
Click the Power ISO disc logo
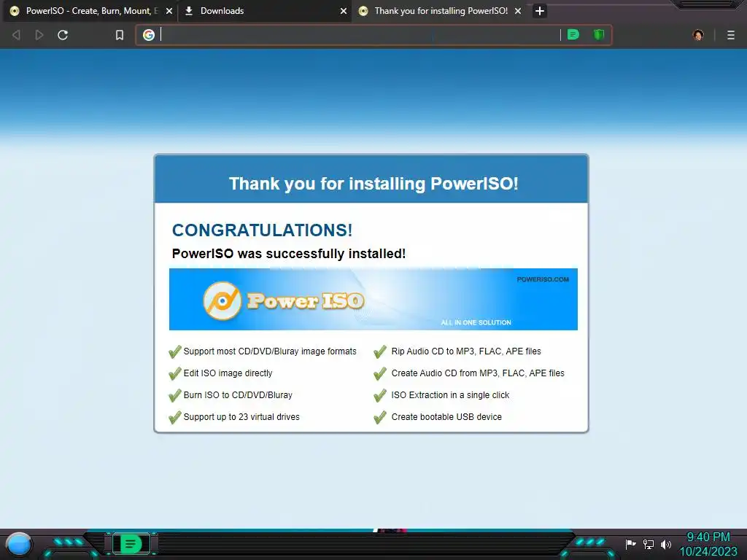(x=222, y=300)
